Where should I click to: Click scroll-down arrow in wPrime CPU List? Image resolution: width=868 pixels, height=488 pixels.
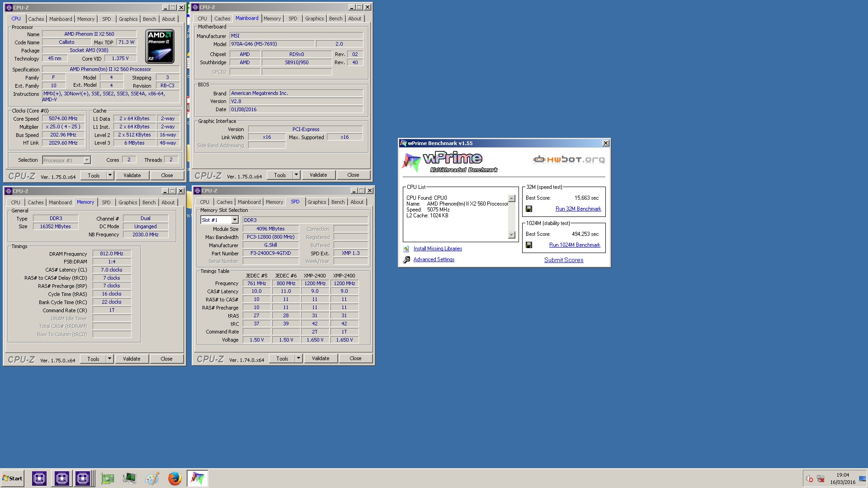[512, 235]
